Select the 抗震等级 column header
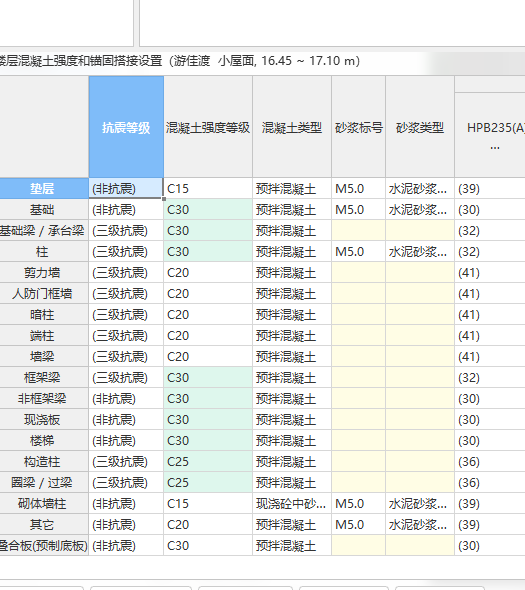Viewport: 525px width, 590px height. pos(126,127)
